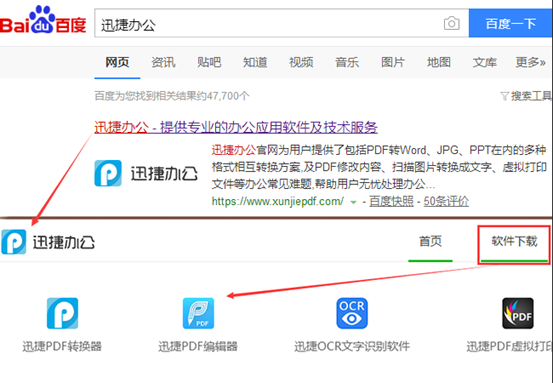This screenshot has height=383, width=553.
Task: Click the 百度一下 search button
Action: 510,23
